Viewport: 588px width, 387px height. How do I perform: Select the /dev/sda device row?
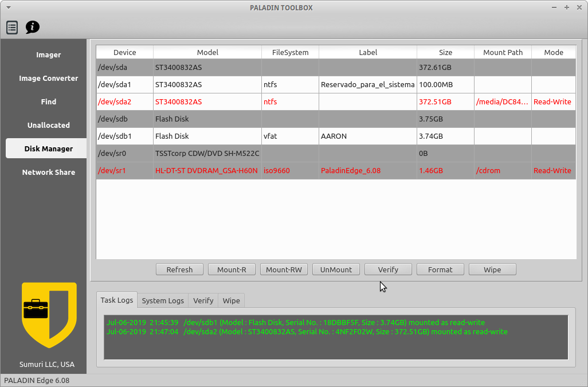pyautogui.click(x=336, y=68)
